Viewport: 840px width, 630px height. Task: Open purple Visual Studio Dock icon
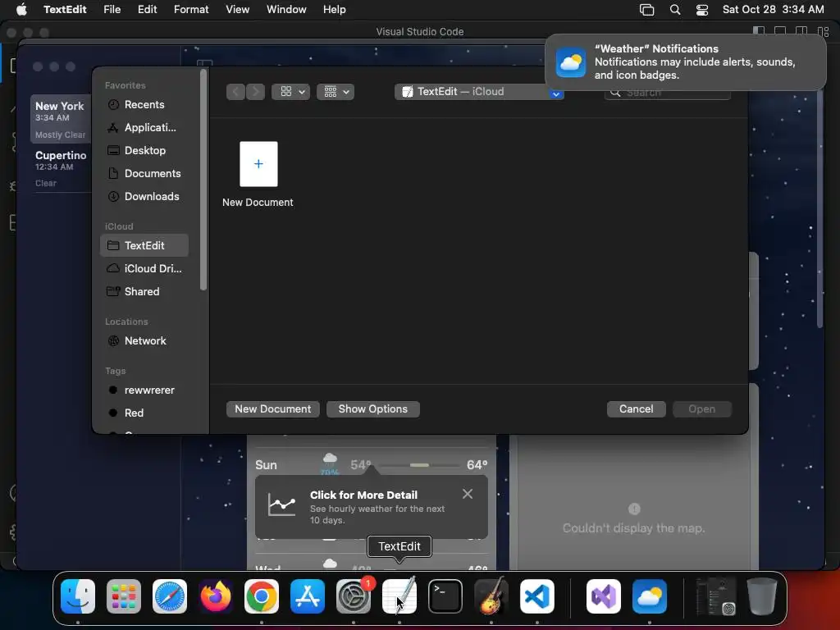604,596
